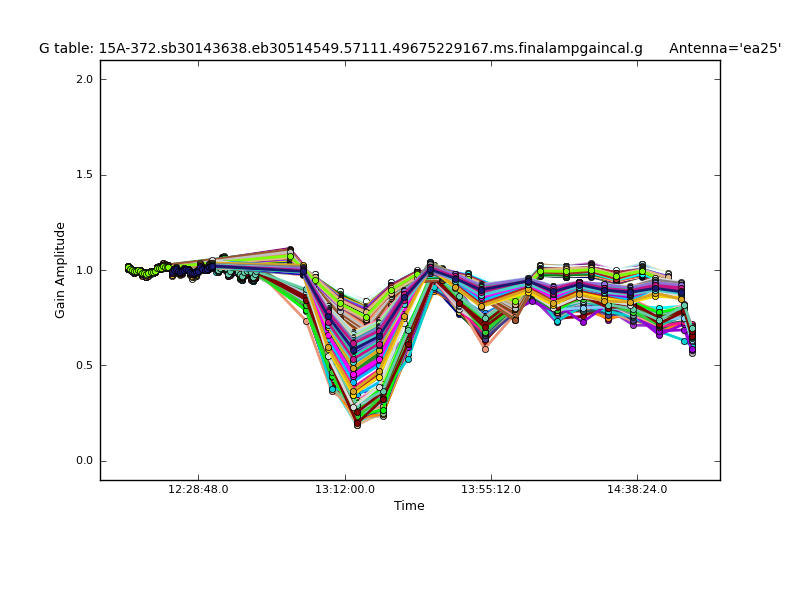Click the 12:28:48.0 time tick label

[x=198, y=489]
